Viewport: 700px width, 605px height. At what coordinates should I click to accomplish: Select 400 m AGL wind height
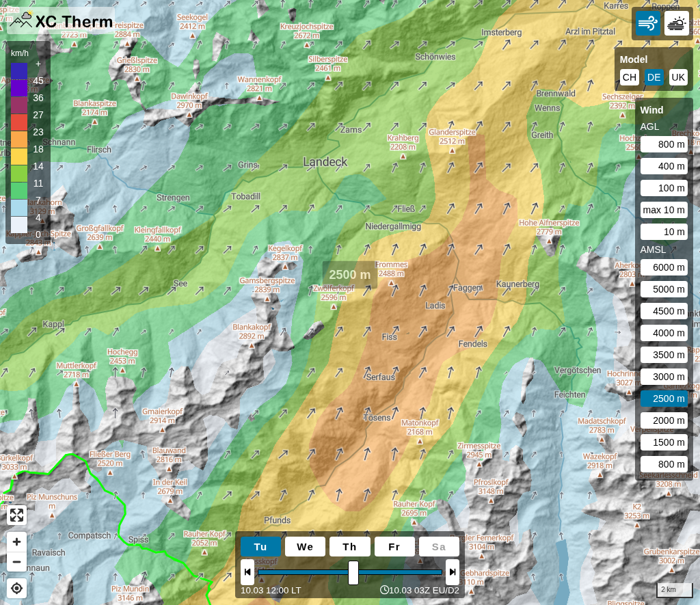click(x=664, y=166)
